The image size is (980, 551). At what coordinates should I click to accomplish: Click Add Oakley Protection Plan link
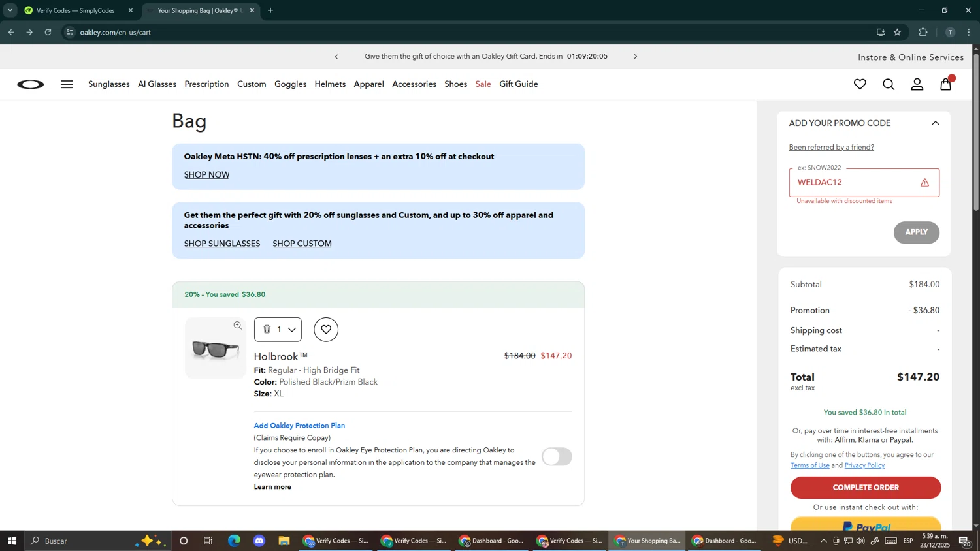299,426
